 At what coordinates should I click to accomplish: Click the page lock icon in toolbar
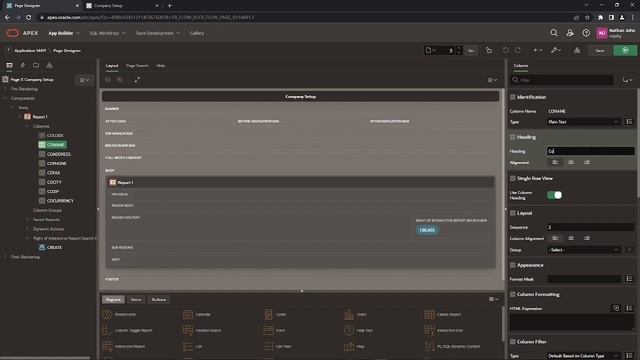pos(489,50)
